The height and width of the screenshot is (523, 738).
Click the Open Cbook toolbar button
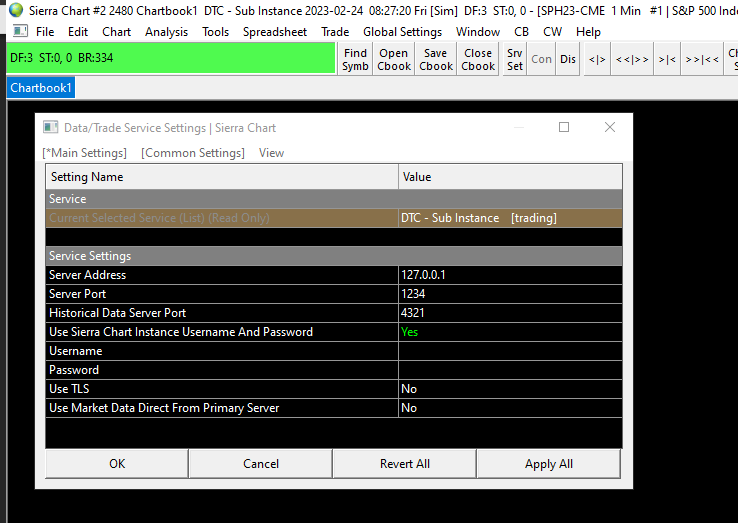point(394,59)
